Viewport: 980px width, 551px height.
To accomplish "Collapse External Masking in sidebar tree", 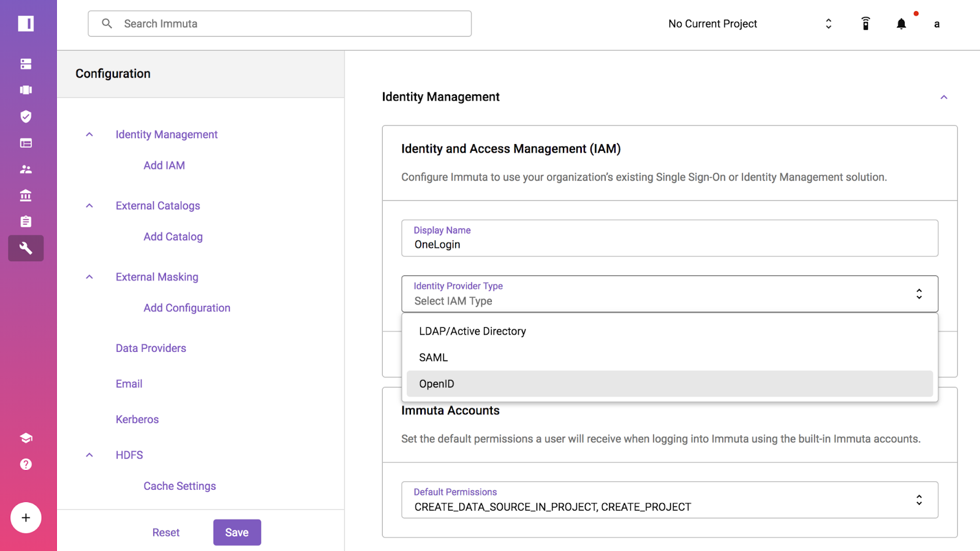I will [x=89, y=276].
